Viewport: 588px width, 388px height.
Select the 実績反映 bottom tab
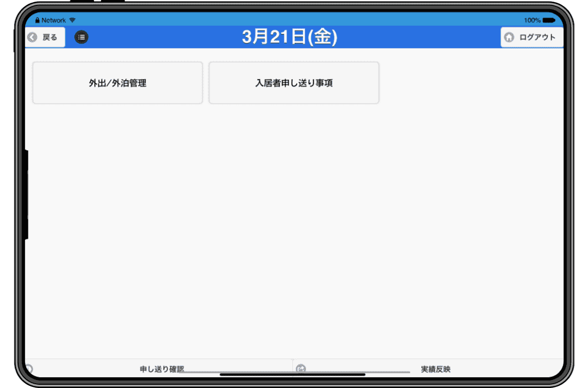[x=429, y=369]
